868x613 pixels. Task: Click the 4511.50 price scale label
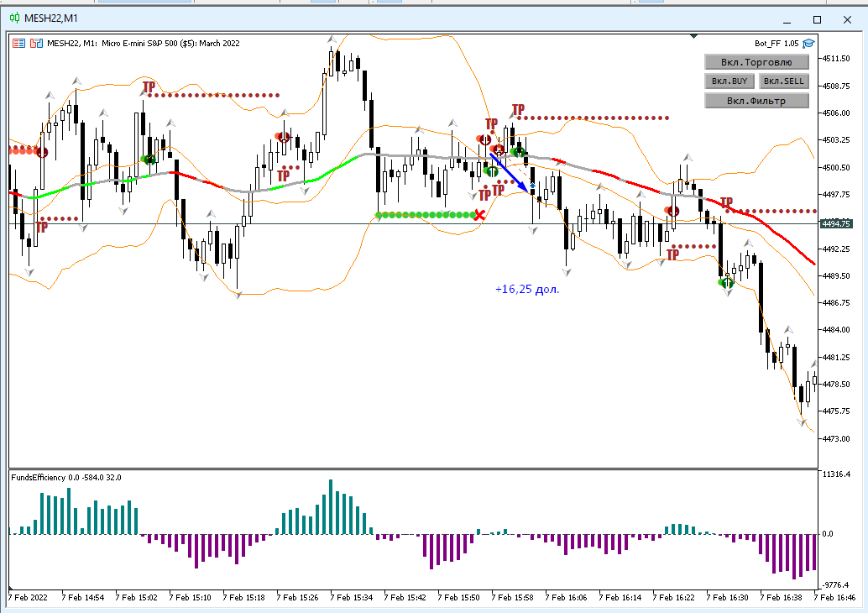click(x=836, y=59)
